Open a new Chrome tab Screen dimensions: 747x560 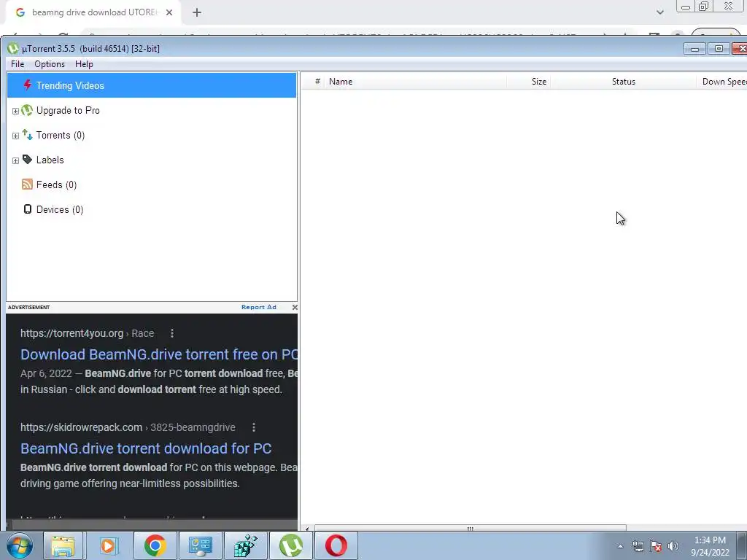pos(197,12)
